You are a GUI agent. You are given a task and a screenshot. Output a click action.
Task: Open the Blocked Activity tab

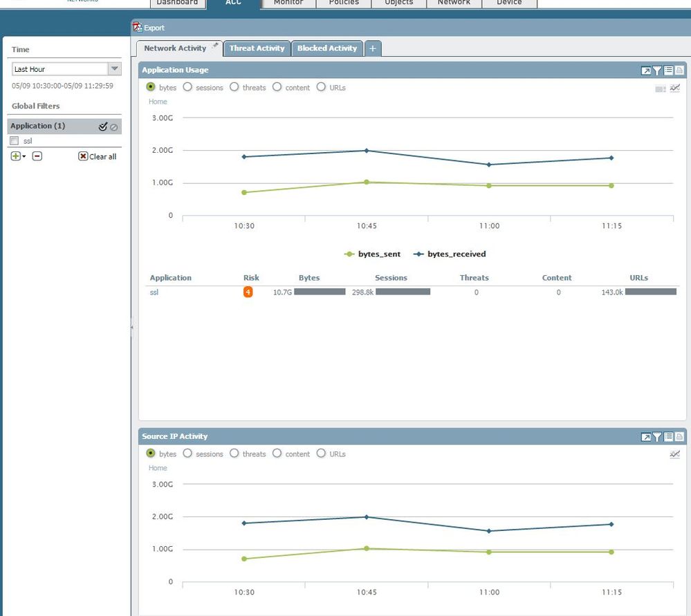327,48
